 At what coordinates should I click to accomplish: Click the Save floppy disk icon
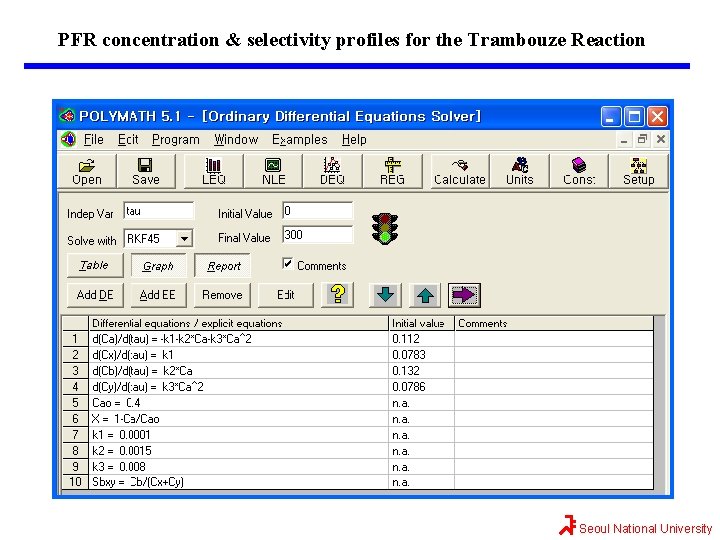point(146,171)
